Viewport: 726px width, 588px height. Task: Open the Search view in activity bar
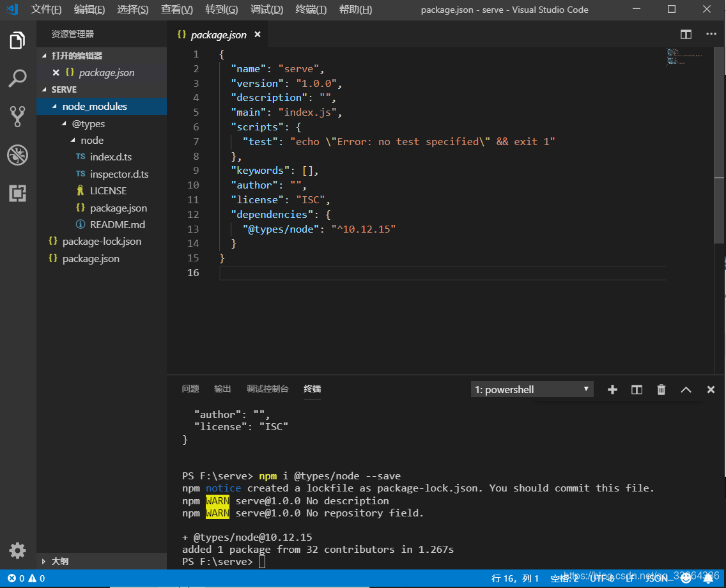18,78
